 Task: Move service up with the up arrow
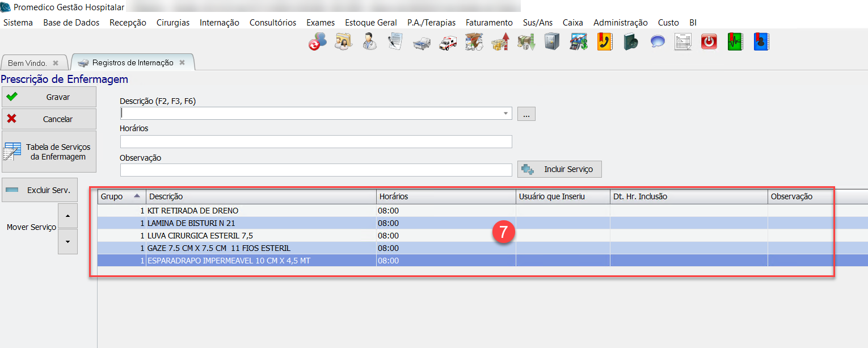tap(68, 216)
